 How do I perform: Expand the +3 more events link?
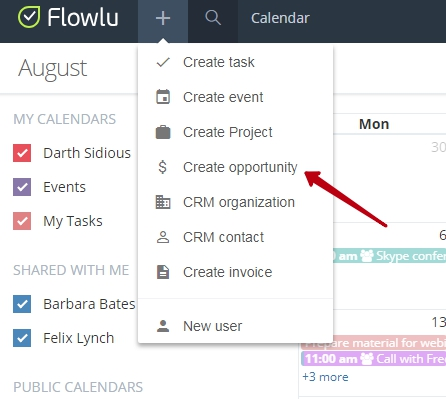click(325, 377)
